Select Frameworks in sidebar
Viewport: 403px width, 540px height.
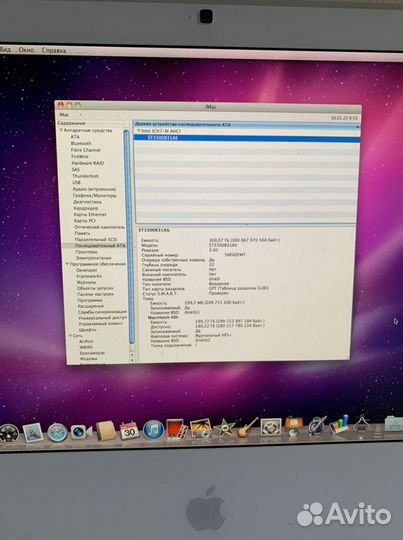point(89,276)
